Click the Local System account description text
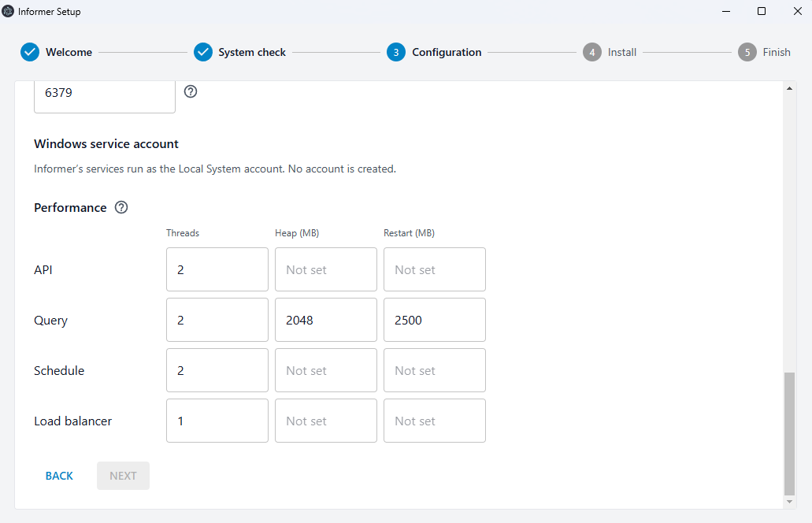The height and width of the screenshot is (523, 812). (215, 169)
